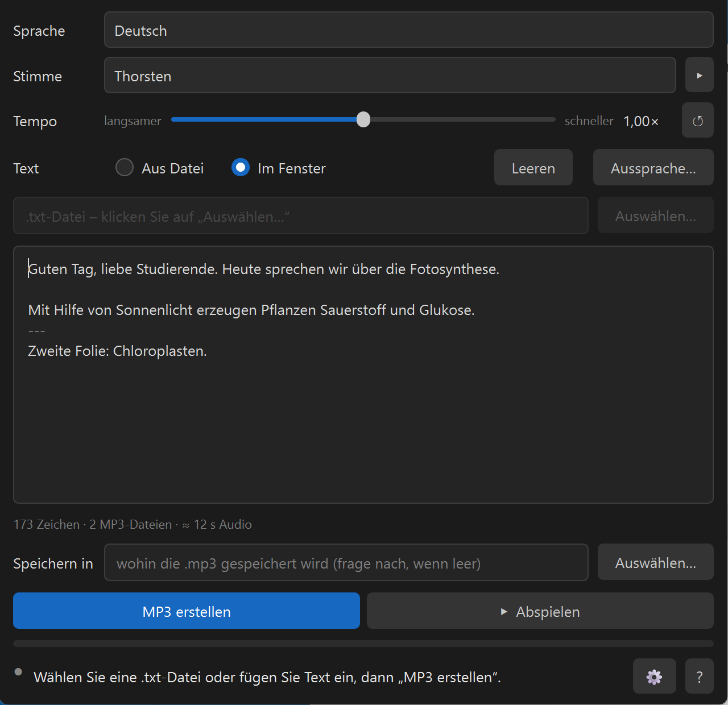Reset tempo to default speed
This screenshot has height=705, width=728.
coord(698,121)
